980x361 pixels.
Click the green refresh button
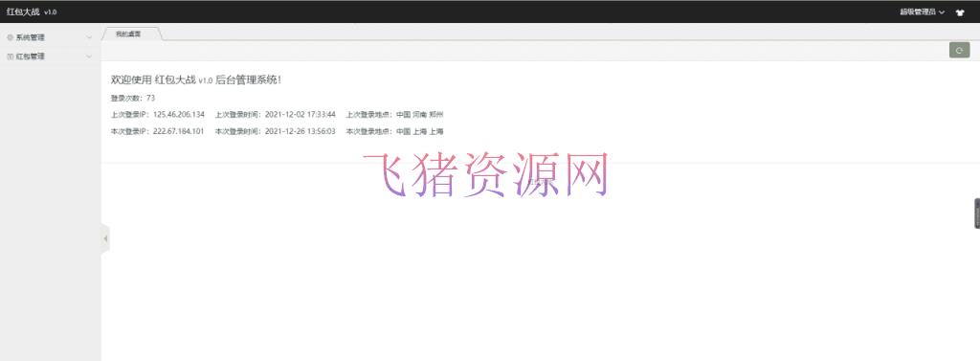[x=959, y=50]
